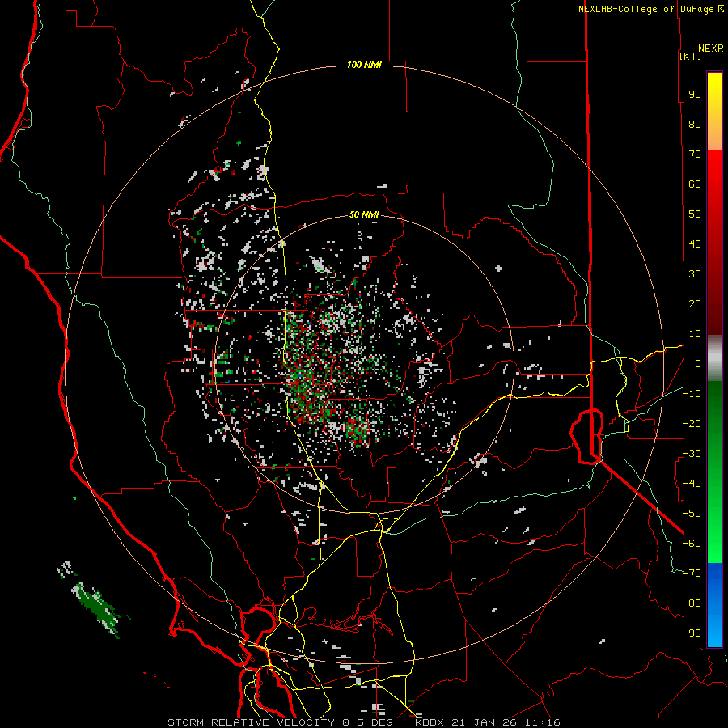Click the [KT] units label
Screen dimensions: 728x728
[690, 56]
